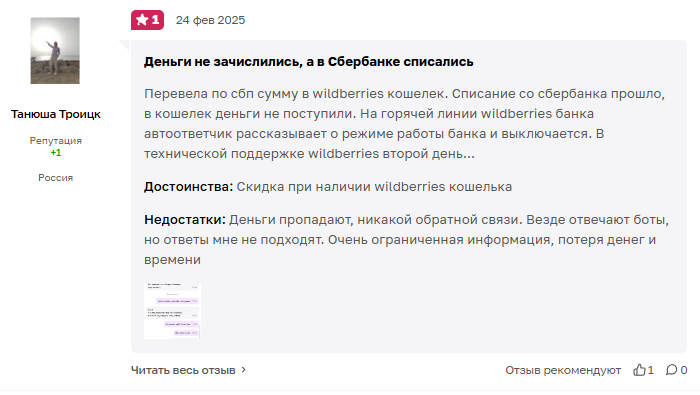Viewport: 700px width, 395px height.
Task: Click the 'Репутация' label
Action: (56, 141)
